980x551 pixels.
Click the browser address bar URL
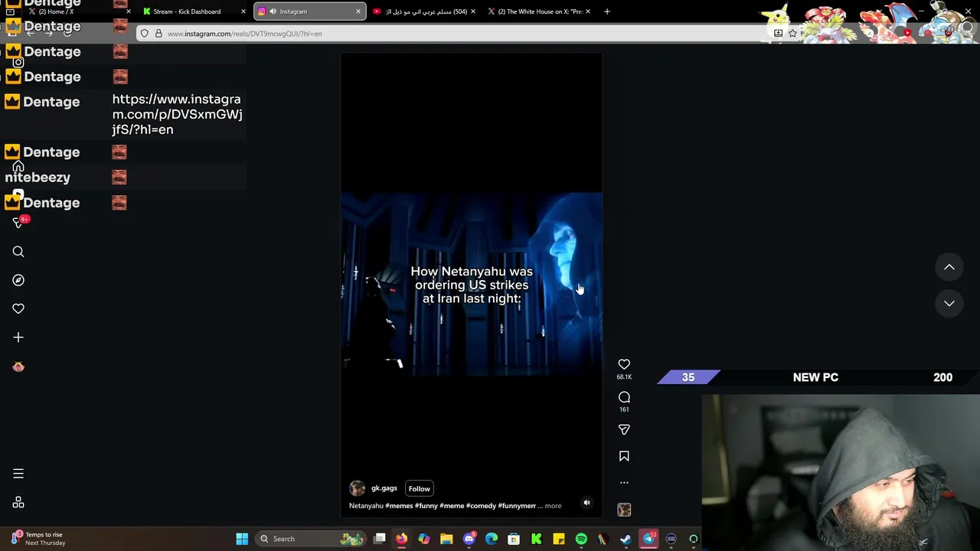(x=245, y=34)
